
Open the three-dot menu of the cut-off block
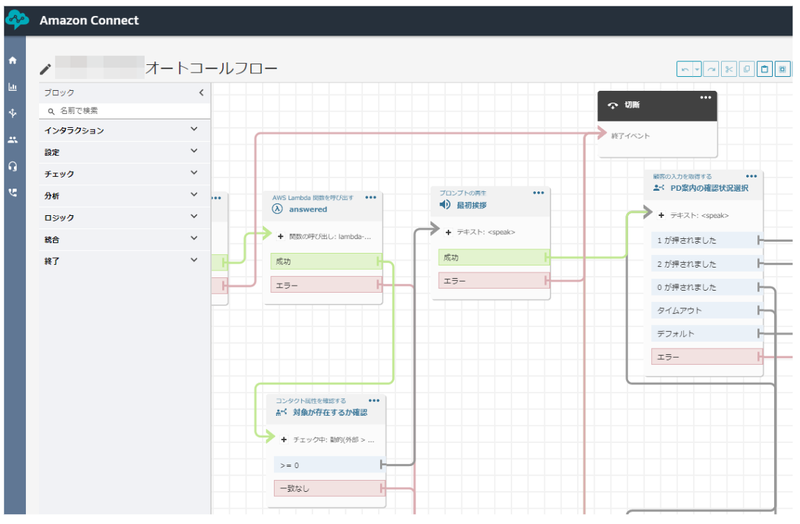[216, 198]
